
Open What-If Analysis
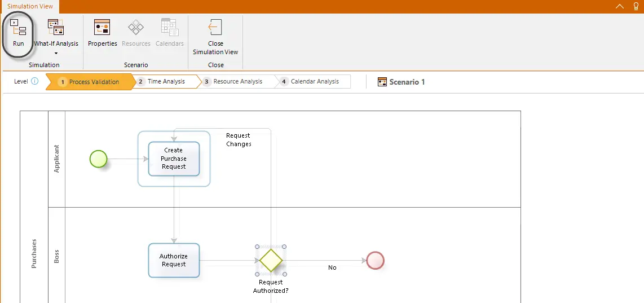click(56, 33)
